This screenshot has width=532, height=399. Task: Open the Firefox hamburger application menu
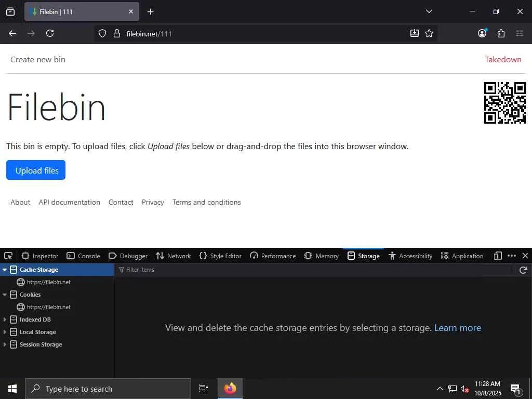[520, 33]
